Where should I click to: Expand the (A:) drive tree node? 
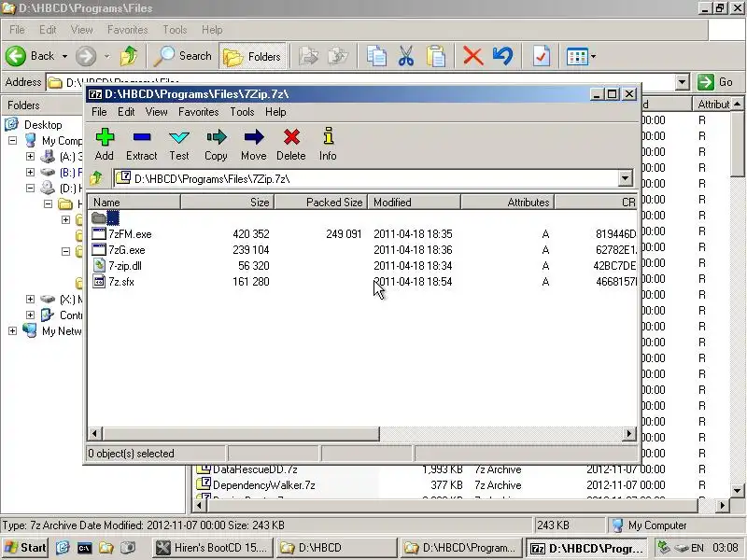point(30,156)
